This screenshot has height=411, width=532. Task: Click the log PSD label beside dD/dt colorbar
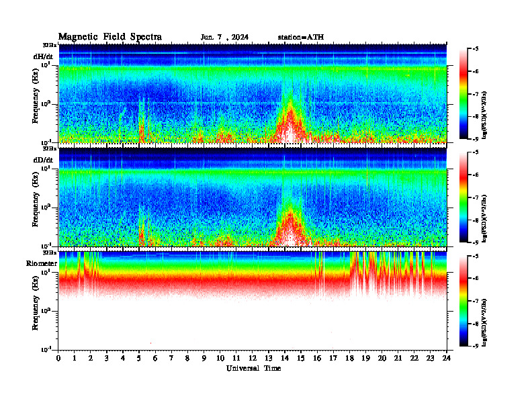pyautogui.click(x=484, y=219)
